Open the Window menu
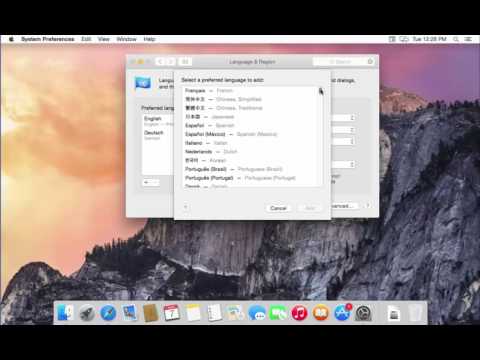The width and height of the screenshot is (480, 360). (x=126, y=39)
